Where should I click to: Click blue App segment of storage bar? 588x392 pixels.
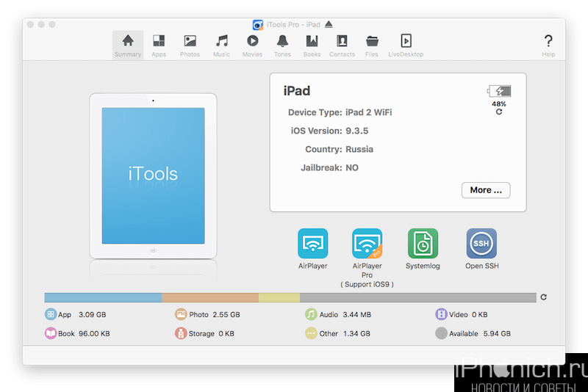(103, 297)
